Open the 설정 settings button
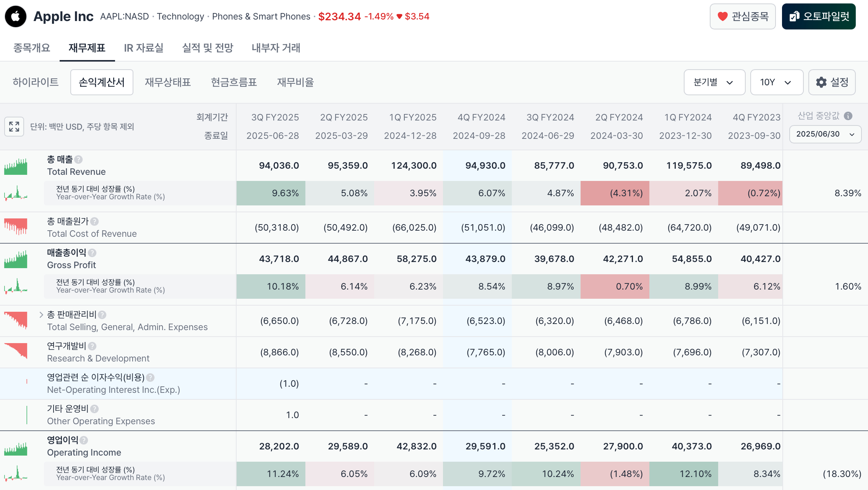This screenshot has width=868, height=490. 832,82
